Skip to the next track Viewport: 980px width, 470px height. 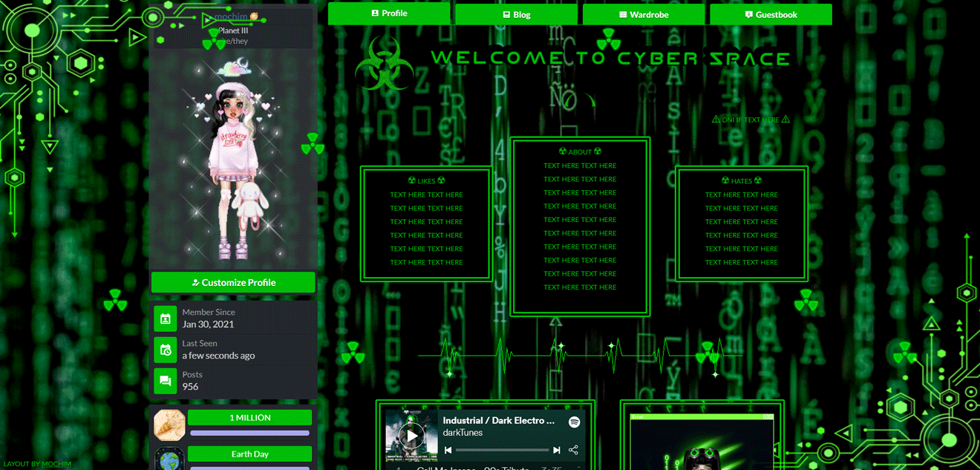(557, 449)
